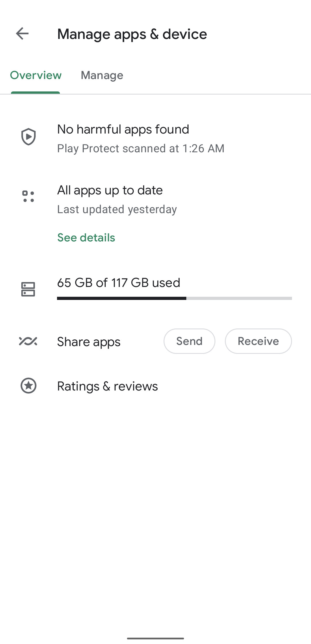Switch to the Manage tab
Image resolution: width=311 pixels, height=644 pixels.
(102, 75)
